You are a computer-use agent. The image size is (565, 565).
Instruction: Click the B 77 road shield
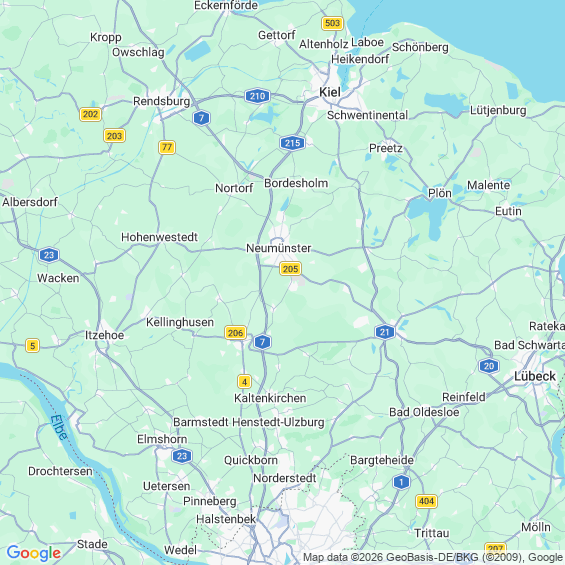click(167, 147)
